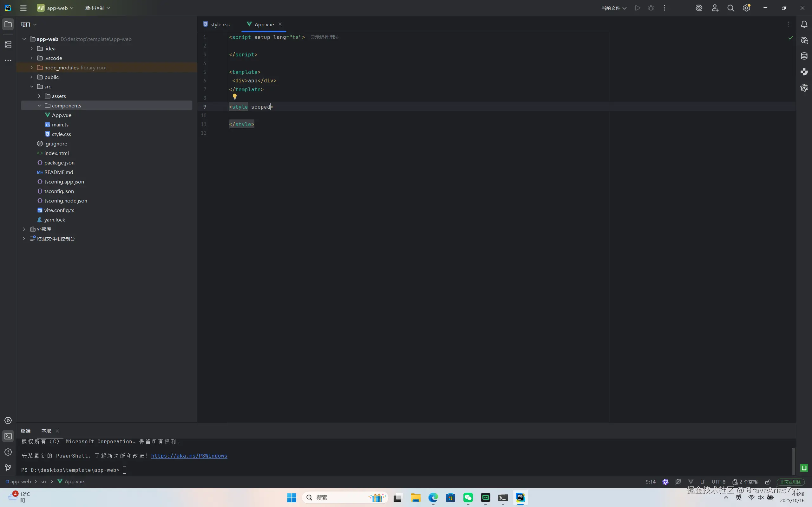Open the Services tool window icon
This screenshot has height=507, width=812.
coord(8,420)
